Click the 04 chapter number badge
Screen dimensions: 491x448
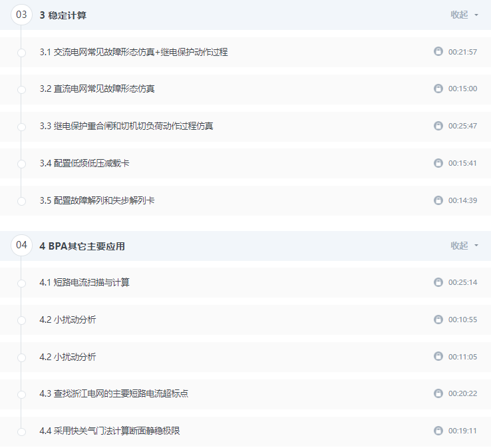[21, 245]
